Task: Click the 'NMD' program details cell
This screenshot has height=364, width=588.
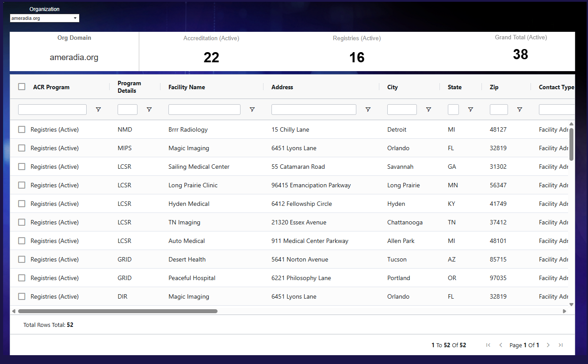Action: pos(125,129)
